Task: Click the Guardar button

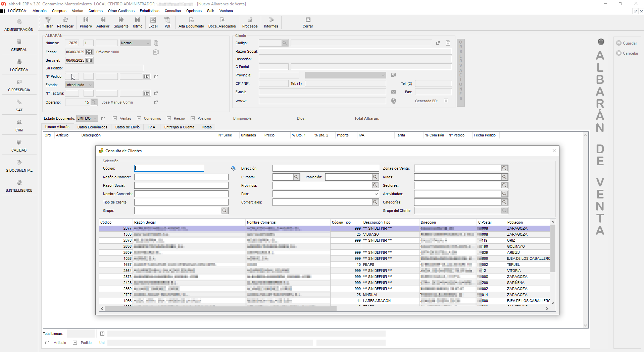Action: coord(627,43)
